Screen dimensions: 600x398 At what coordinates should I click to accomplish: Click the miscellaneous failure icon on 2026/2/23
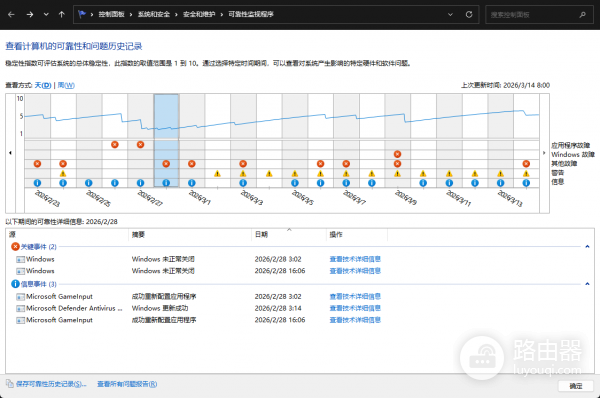coord(37,164)
